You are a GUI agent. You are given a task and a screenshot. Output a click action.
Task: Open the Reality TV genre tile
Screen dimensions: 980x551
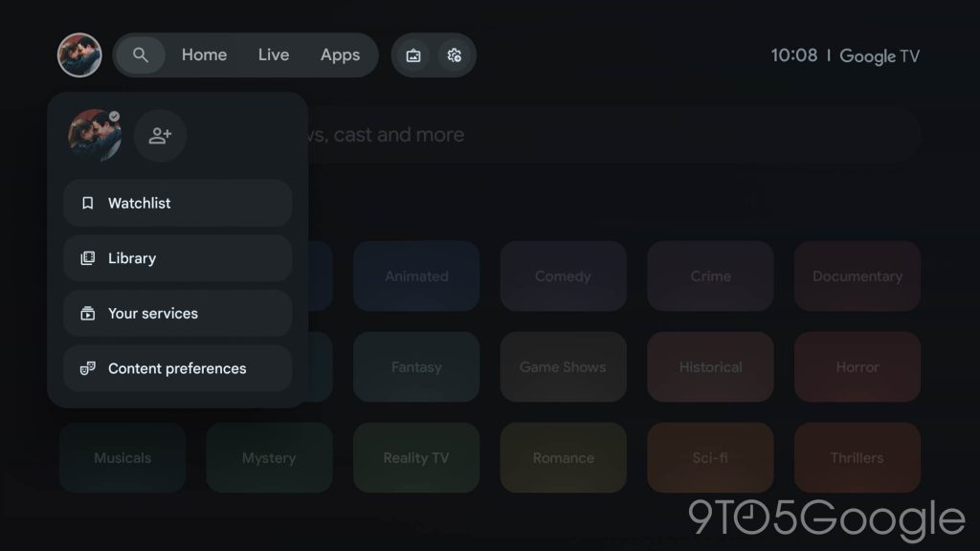pos(416,458)
